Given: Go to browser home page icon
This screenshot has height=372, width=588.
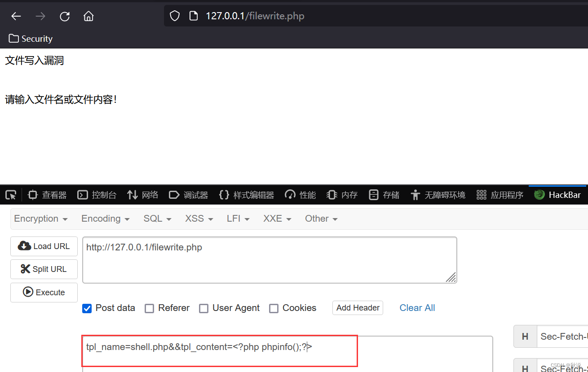Looking at the screenshot, I should point(88,17).
